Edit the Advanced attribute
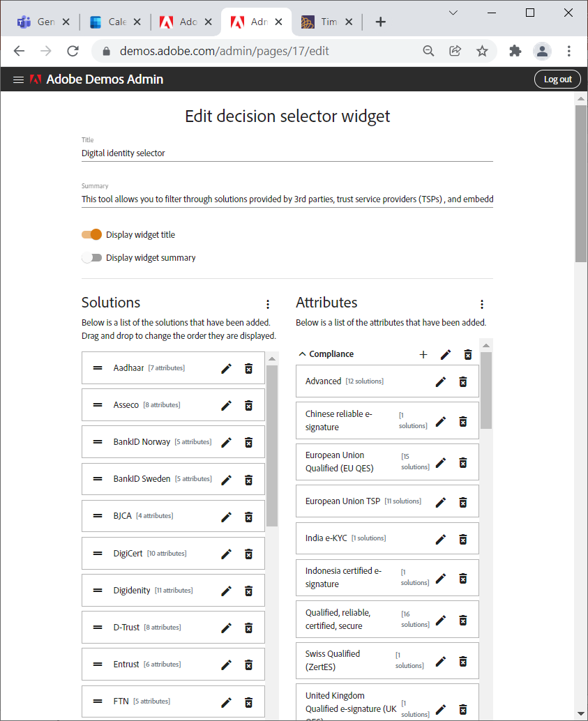588x721 pixels. (440, 381)
